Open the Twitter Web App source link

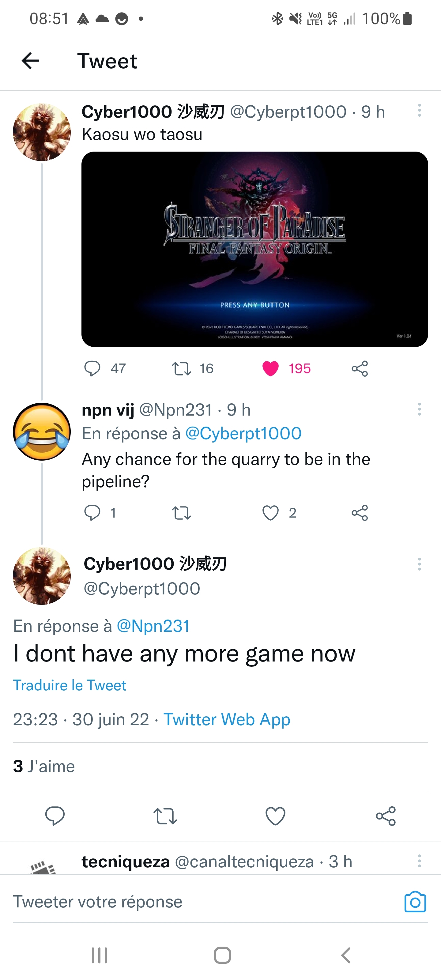[227, 719]
